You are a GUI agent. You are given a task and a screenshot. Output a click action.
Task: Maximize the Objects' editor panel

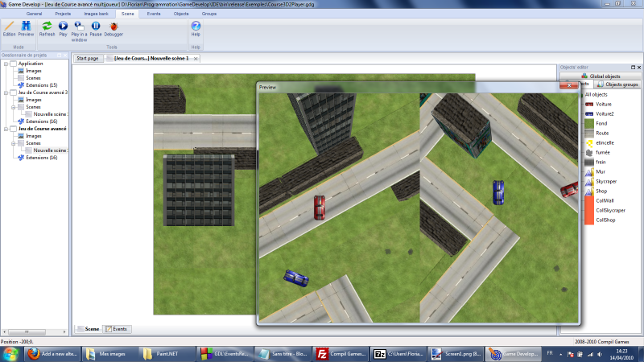pyautogui.click(x=633, y=68)
